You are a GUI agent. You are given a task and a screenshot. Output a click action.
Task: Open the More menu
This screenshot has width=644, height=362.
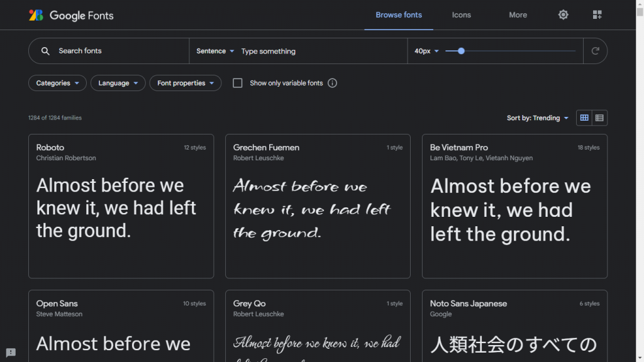pos(518,15)
